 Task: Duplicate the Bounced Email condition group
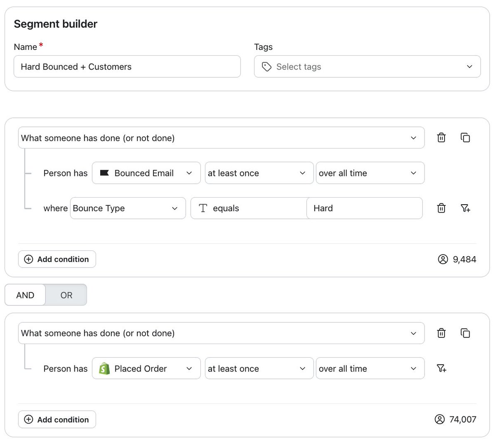click(x=465, y=138)
